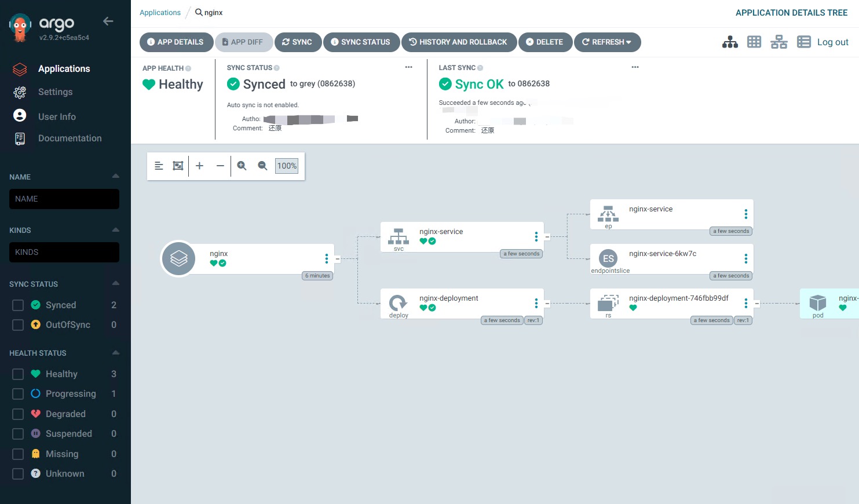Switch to pods grid view icon
Screen dimensions: 859x504
pos(754,42)
